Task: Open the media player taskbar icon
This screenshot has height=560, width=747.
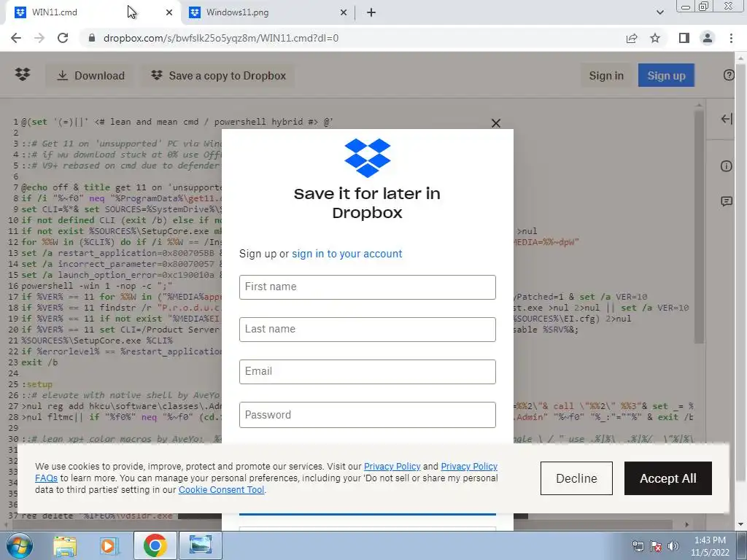Action: [109, 545]
